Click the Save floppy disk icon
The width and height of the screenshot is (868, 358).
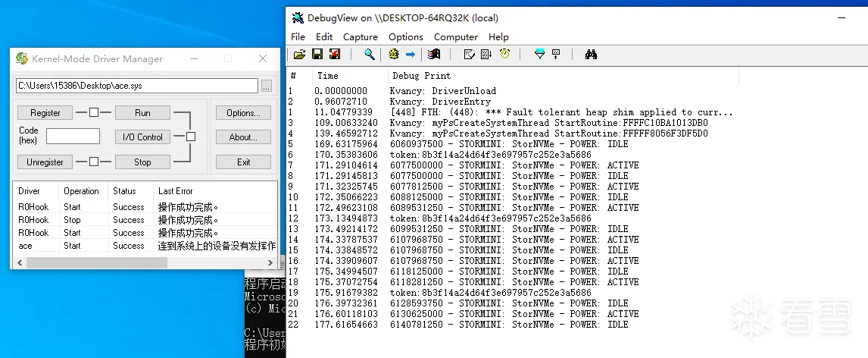point(317,55)
